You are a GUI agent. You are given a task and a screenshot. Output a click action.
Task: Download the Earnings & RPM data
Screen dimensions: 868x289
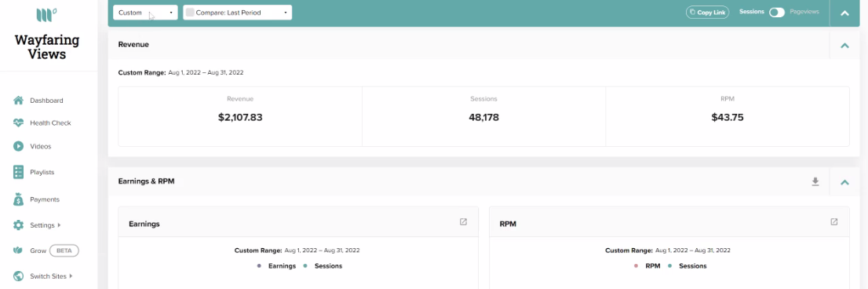(x=815, y=181)
